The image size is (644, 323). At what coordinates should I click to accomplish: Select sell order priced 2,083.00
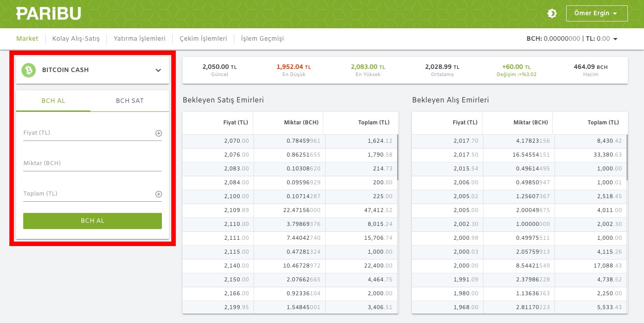290,169
